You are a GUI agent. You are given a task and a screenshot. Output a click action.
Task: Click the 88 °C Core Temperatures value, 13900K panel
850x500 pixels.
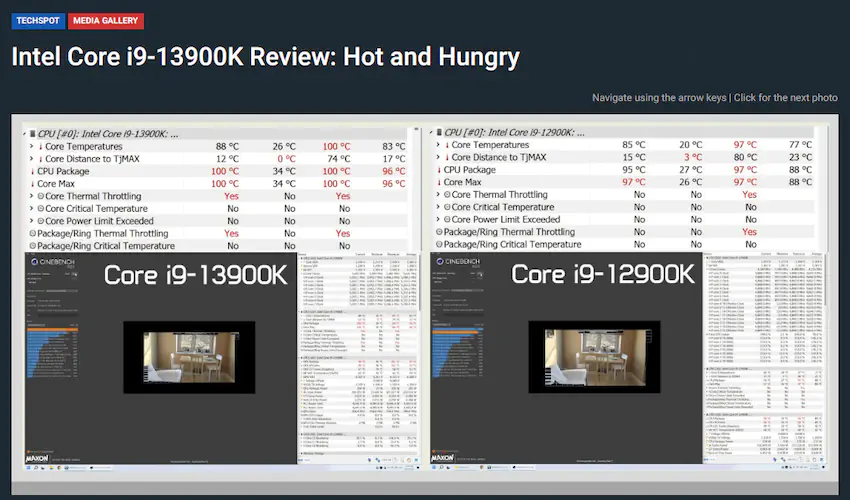coord(227,146)
